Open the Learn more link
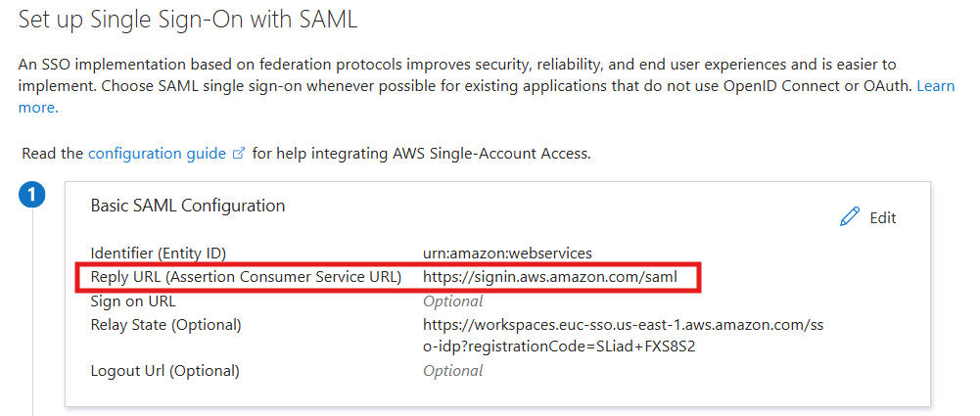Viewport: 980px width, 416px height. tap(935, 86)
